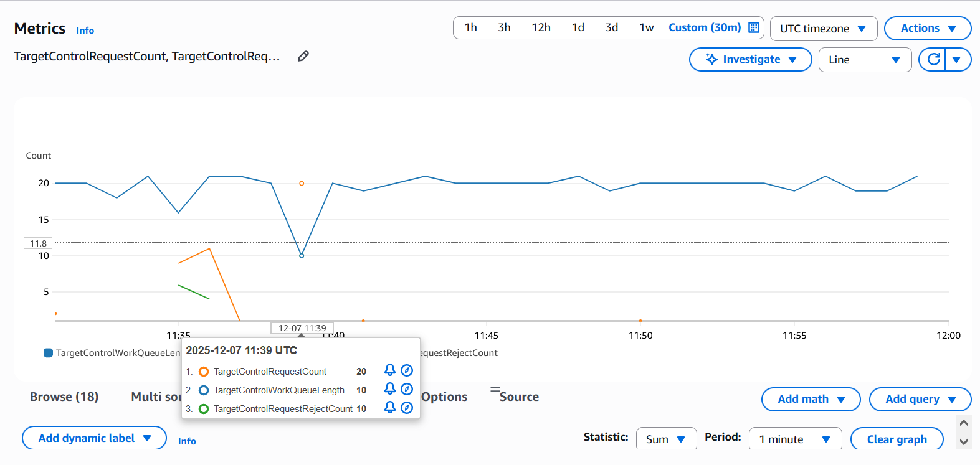Viewport: 980px width, 465px height.
Task: Click the refresh graph icon
Action: pyautogui.click(x=933, y=59)
